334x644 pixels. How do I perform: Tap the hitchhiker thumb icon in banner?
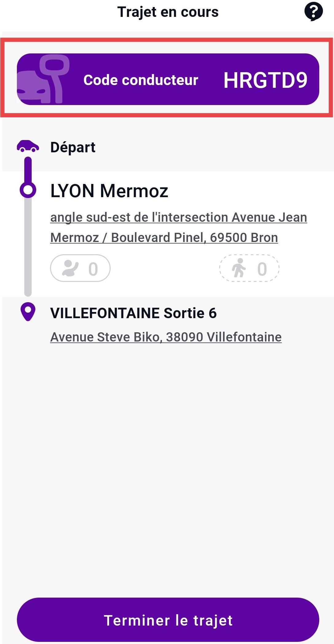pyautogui.click(x=43, y=79)
